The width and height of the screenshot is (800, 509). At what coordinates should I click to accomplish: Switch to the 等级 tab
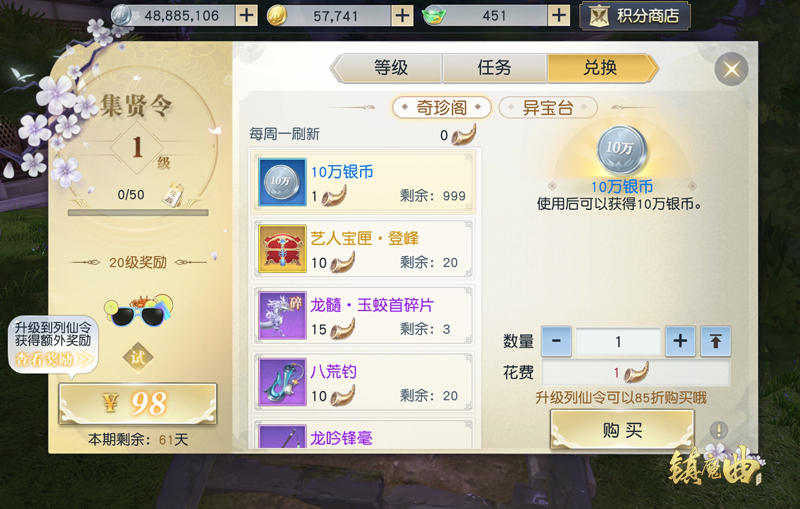(x=389, y=68)
